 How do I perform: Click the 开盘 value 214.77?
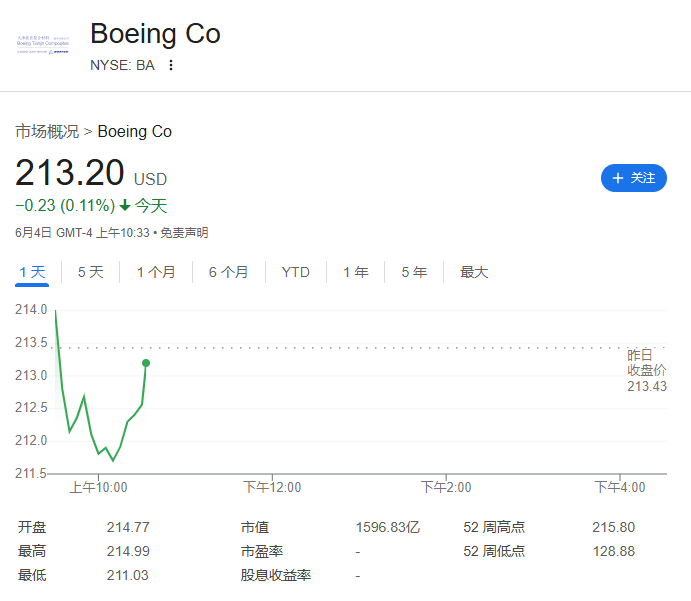128,527
